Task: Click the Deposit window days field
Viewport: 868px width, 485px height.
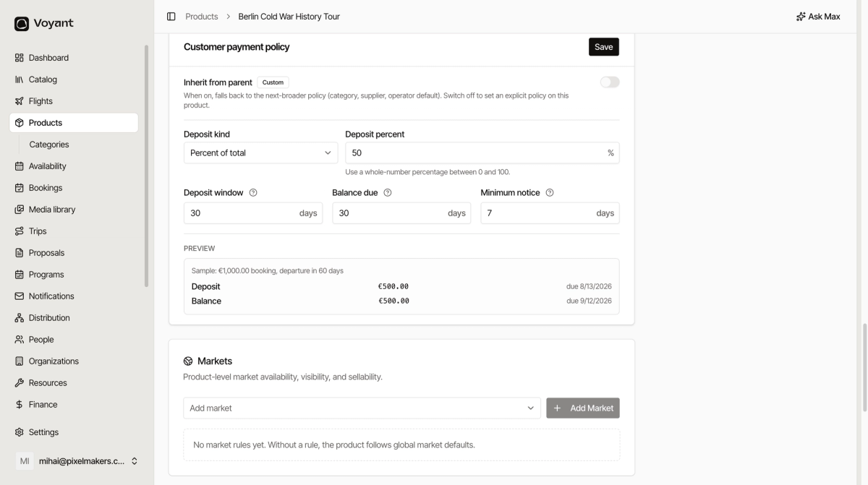Action: (253, 213)
